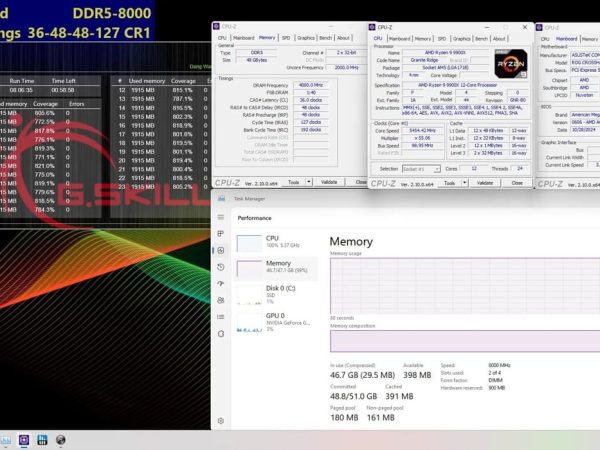Close front CPU-Z window with X
This screenshot has height=450, width=600.
click(525, 27)
